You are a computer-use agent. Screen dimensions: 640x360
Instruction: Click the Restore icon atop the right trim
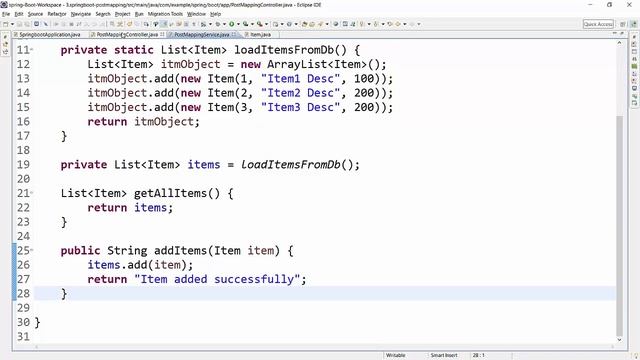pyautogui.click(x=634, y=37)
